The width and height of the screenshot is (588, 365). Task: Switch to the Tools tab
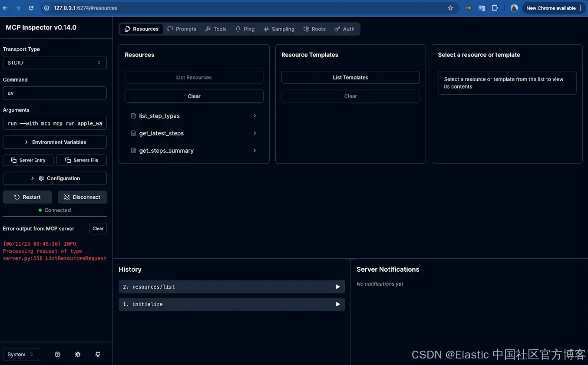tap(216, 29)
